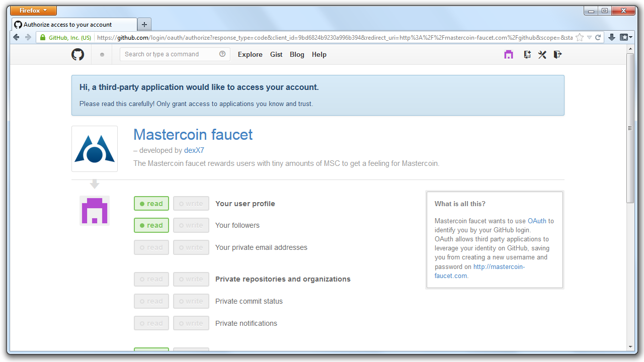Image resolution: width=644 pixels, height=362 pixels.
Task: Open the OAuth link in sidebar
Action: (x=537, y=221)
